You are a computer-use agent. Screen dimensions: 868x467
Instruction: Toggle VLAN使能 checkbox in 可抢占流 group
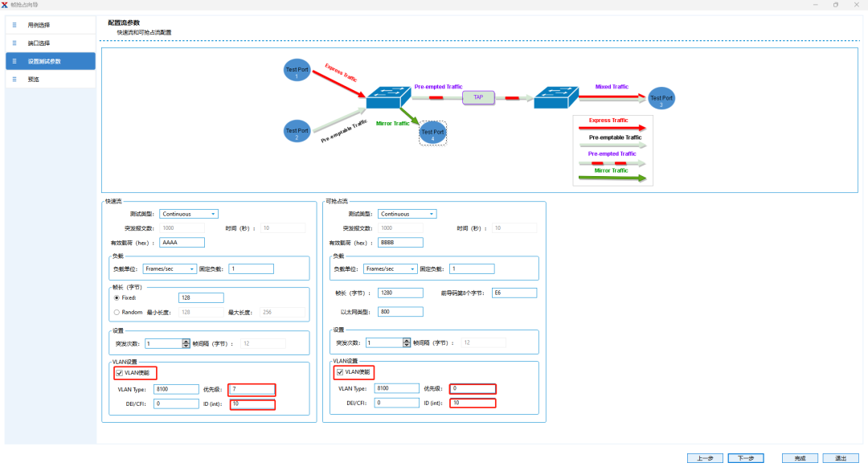(340, 372)
